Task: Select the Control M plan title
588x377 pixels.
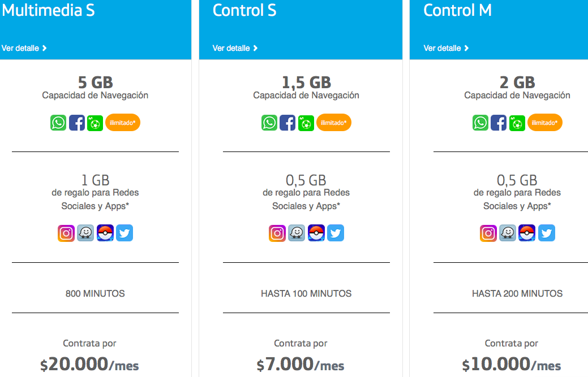Action: 457,10
